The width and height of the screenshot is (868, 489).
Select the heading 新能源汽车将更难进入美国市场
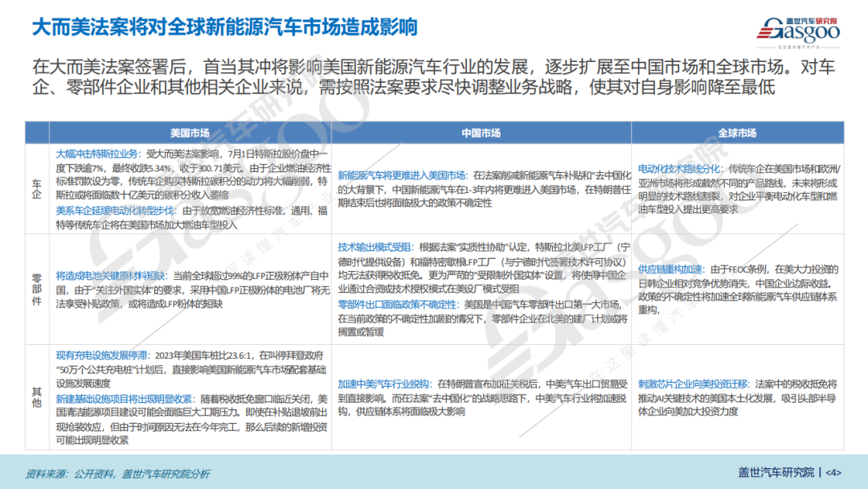403,175
